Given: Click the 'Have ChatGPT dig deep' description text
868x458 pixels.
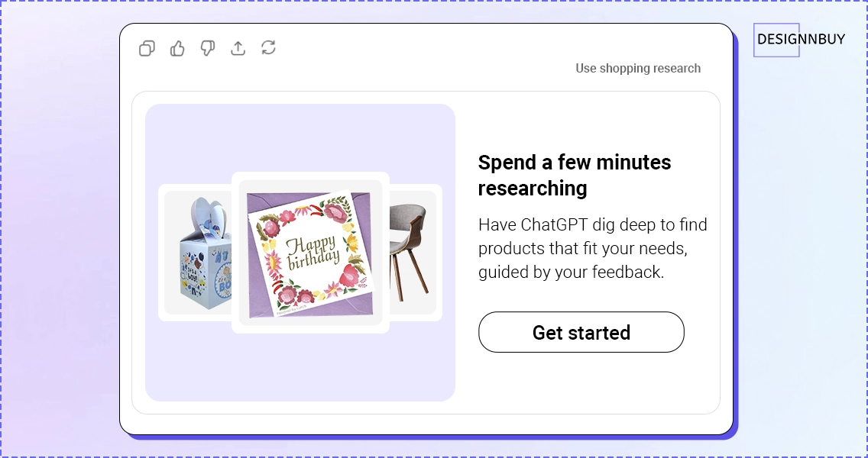Looking at the screenshot, I should click(x=592, y=248).
